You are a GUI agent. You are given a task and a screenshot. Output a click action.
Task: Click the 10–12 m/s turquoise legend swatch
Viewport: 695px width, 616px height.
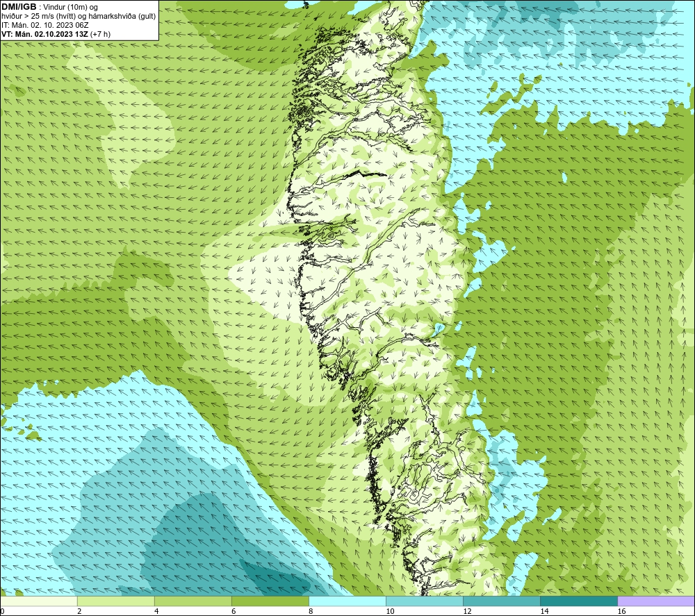pyautogui.click(x=425, y=601)
